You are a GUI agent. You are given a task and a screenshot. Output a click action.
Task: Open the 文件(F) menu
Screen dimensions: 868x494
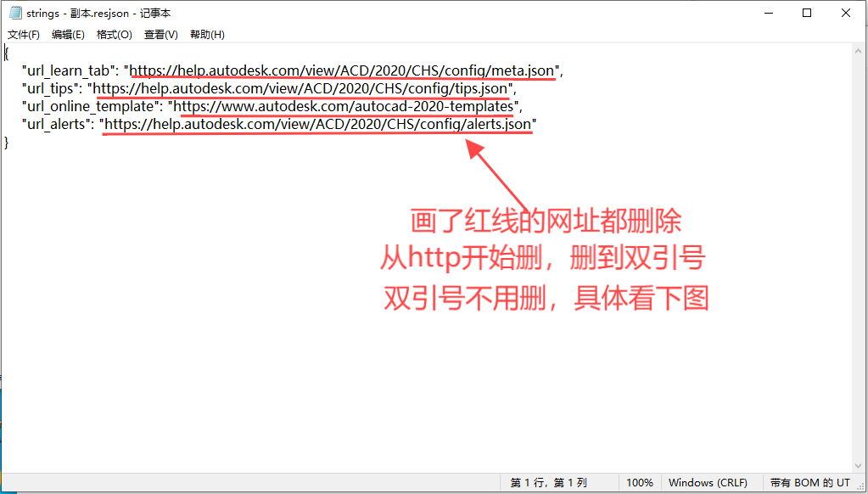click(22, 34)
